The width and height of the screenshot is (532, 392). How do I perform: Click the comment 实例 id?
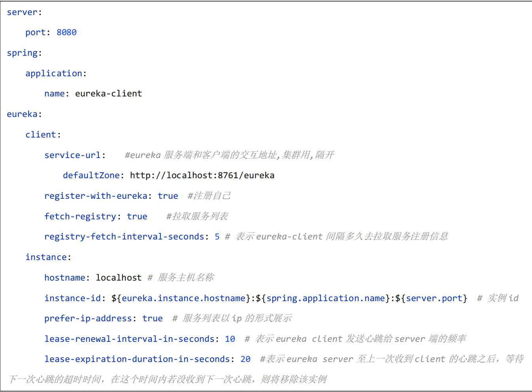(498, 298)
